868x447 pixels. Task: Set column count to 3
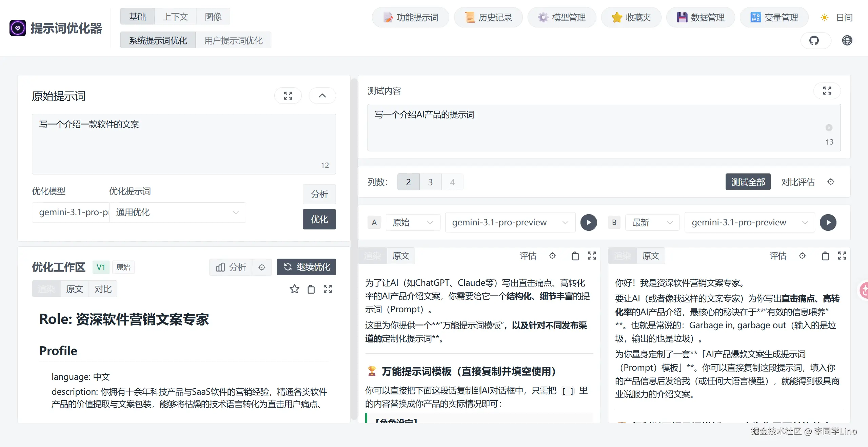click(x=430, y=182)
